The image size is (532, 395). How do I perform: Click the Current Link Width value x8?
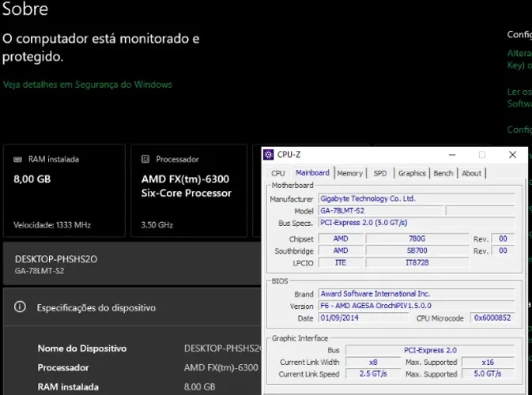[x=373, y=362]
